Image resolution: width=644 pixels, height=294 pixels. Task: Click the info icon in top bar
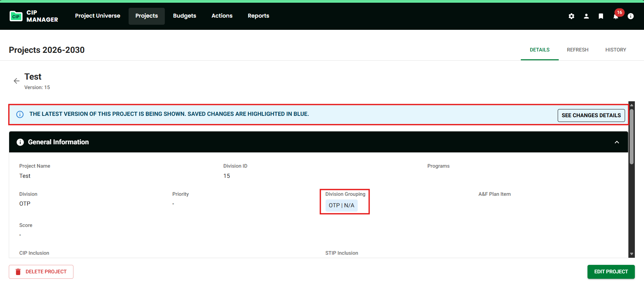point(630,16)
